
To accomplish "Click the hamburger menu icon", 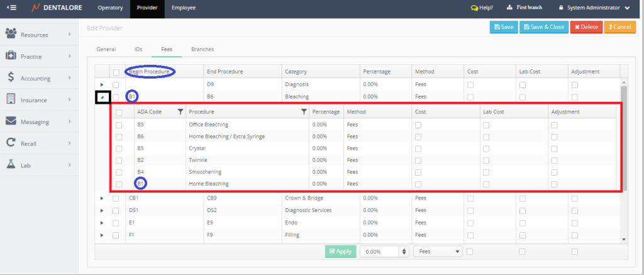I will click(12, 8).
